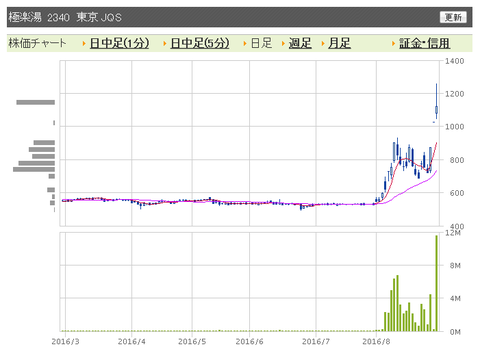Viewport: 480px width, 362px height.
Task: Click the latest candlestick near 1200
Action: (x=436, y=101)
